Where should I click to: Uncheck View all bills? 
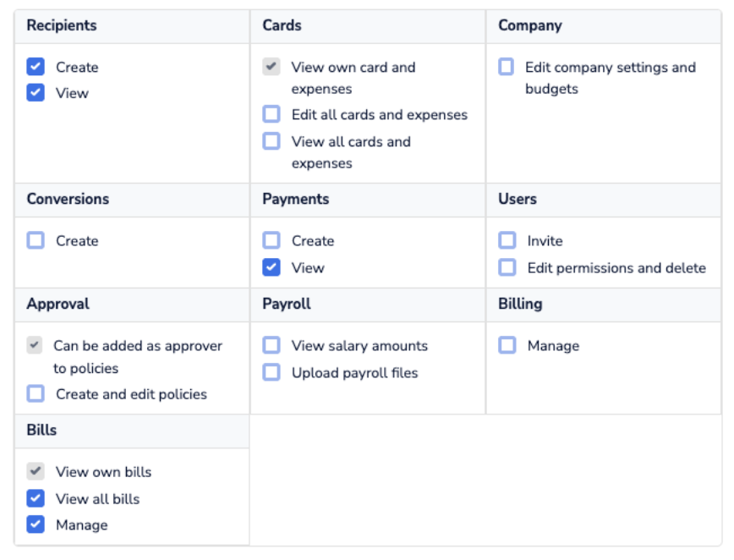36,498
